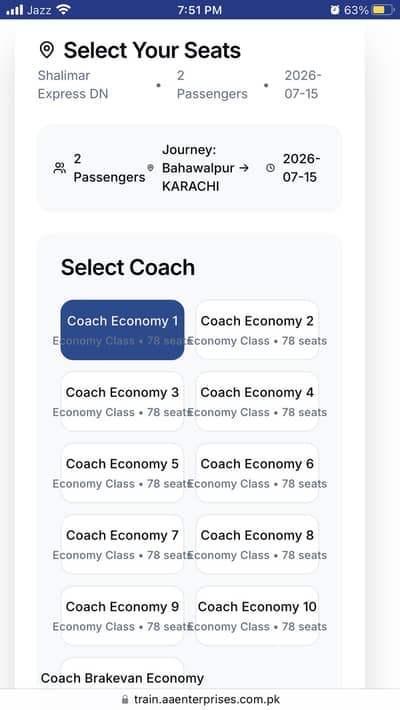The image size is (400, 710).
Task: Choose Coach Economy 3
Action: (122, 401)
